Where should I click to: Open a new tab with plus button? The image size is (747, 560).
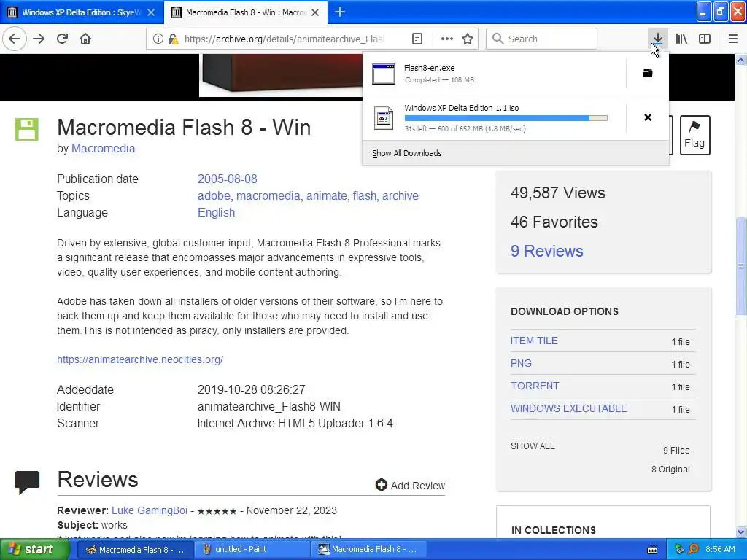click(x=340, y=12)
